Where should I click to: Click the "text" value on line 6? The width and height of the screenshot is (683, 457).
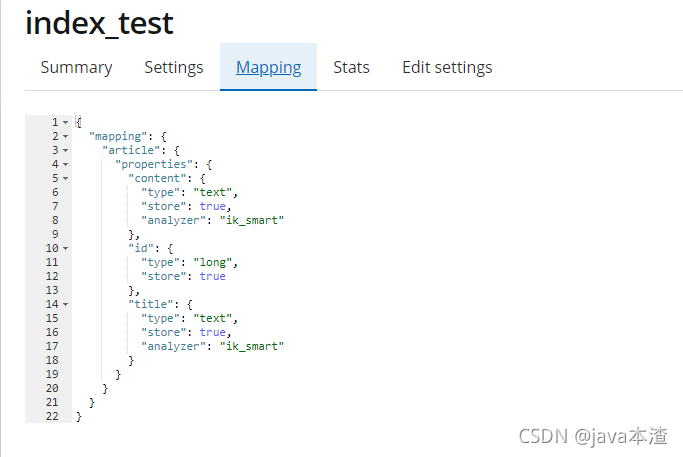(213, 192)
